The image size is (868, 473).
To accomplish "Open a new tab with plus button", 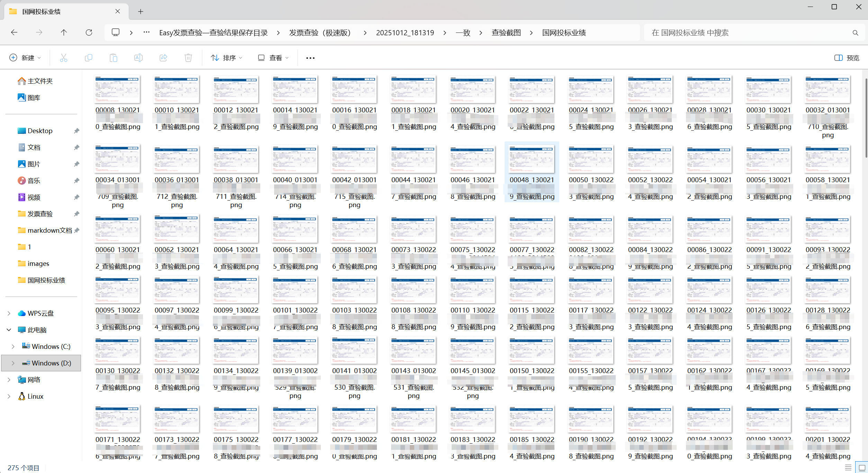I will [x=141, y=11].
